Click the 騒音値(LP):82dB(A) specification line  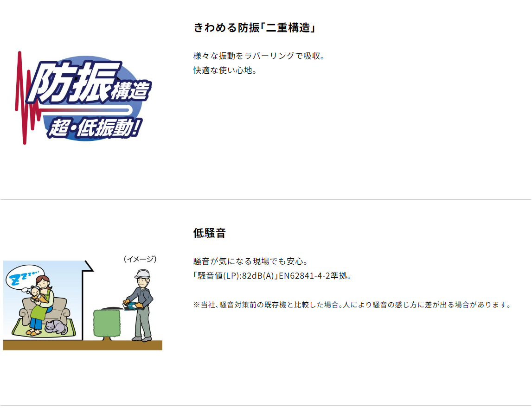[273, 276]
